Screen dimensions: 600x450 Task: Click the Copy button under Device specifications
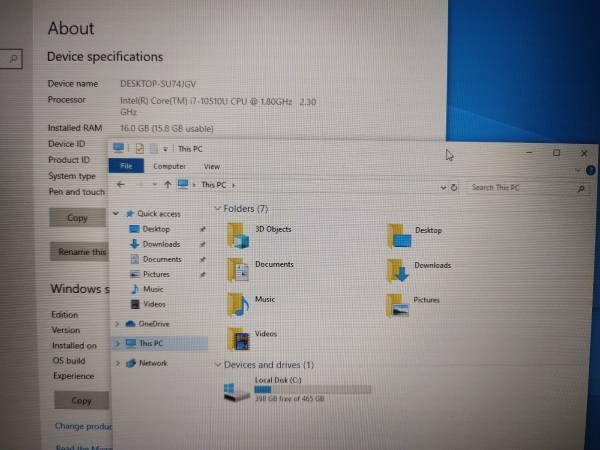(78, 218)
